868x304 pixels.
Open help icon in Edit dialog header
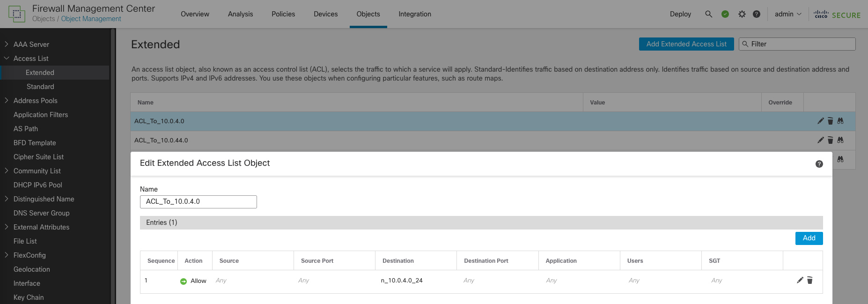coord(819,164)
